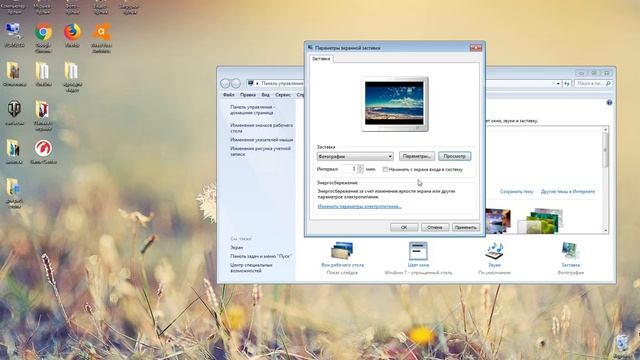
Task: Click 'Панель управления - домашняя страница' link
Action: pyautogui.click(x=252, y=110)
